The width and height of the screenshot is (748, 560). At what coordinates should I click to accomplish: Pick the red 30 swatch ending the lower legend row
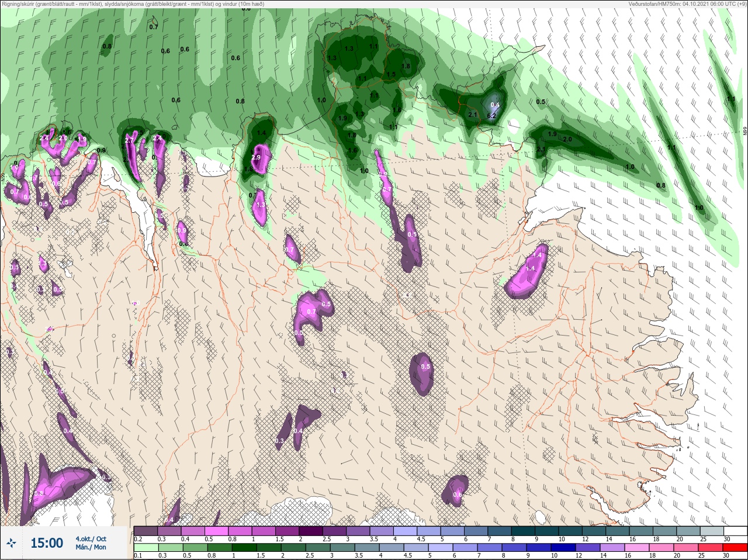coord(735,547)
